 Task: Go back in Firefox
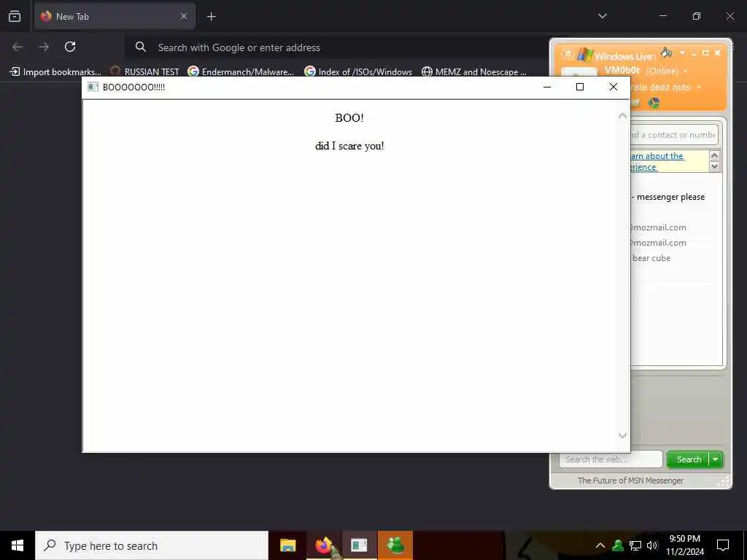18,47
